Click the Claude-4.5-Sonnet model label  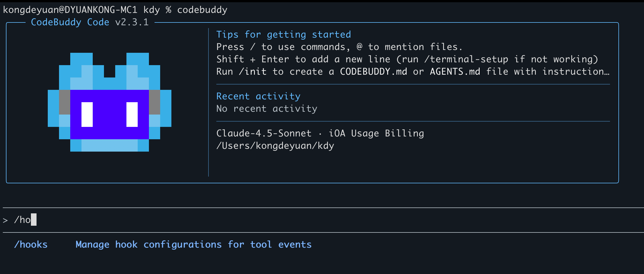pyautogui.click(x=264, y=133)
